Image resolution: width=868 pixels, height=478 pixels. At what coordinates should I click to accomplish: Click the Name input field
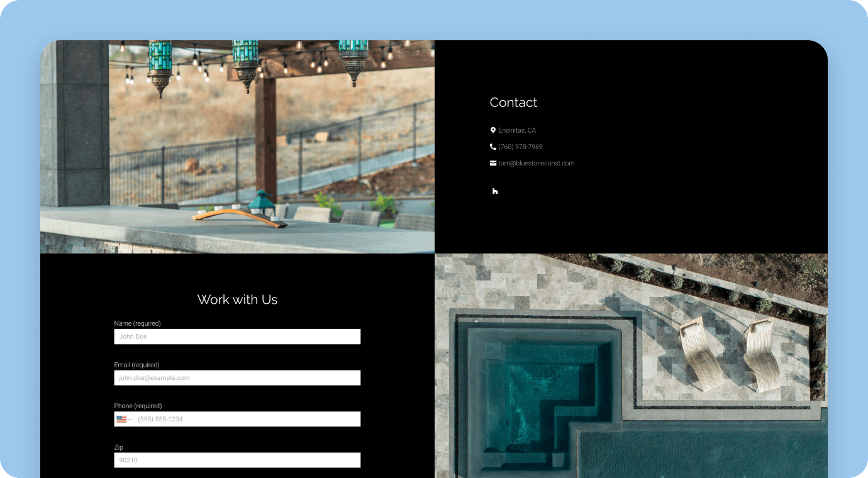click(x=237, y=336)
